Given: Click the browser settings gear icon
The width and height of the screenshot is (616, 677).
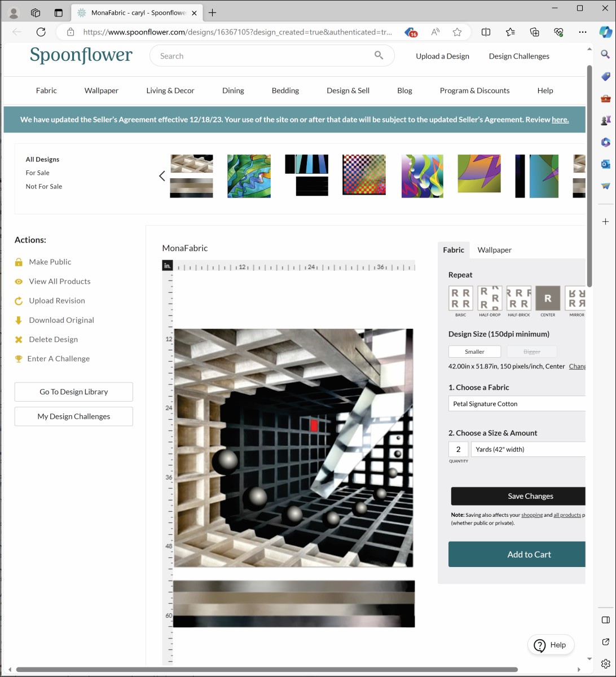Looking at the screenshot, I should click(x=605, y=663).
